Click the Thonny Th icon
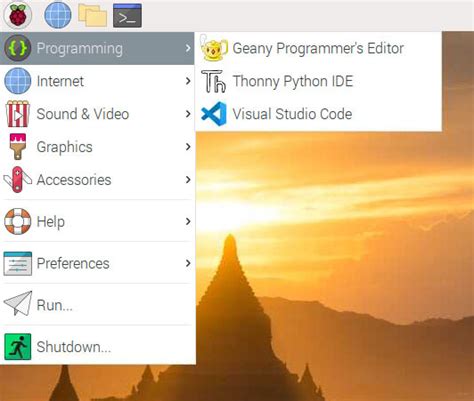The image size is (474, 401). point(214,81)
